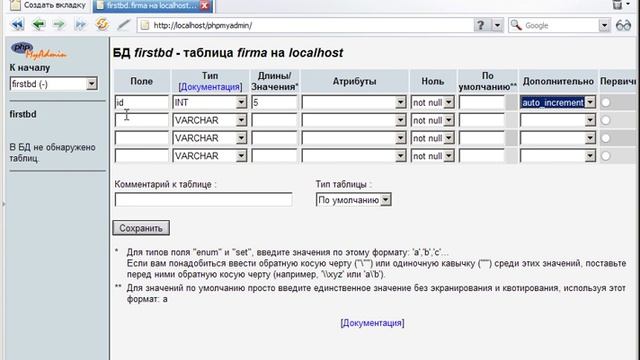Image resolution: width=640 pixels, height=360 pixels.
Task: Click the field name input in third row
Action: point(141,138)
